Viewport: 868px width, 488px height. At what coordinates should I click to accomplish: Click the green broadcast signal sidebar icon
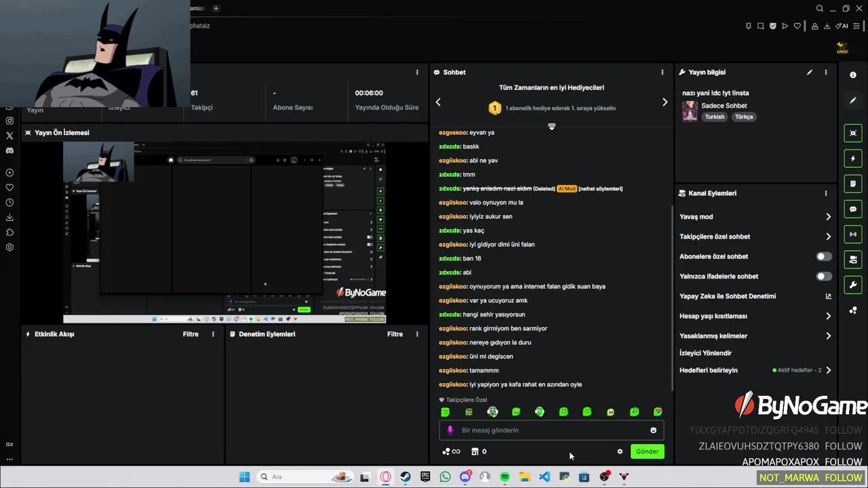click(853, 235)
